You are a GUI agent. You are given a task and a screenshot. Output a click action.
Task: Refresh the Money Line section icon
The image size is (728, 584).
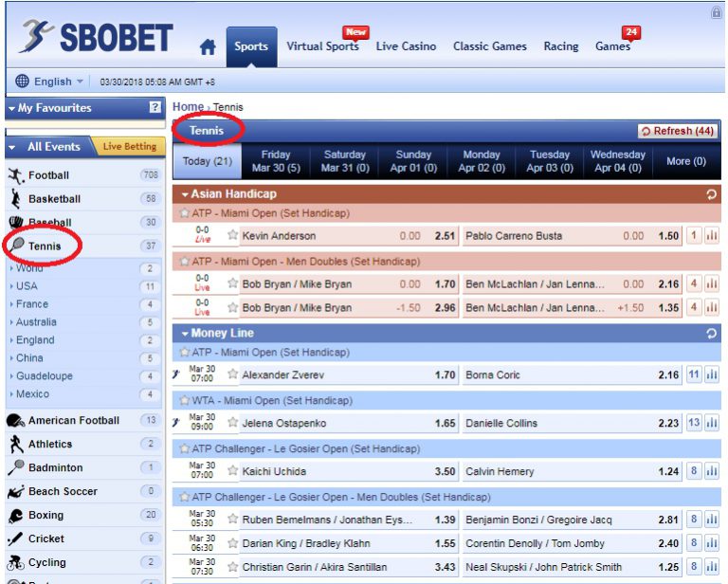point(711,334)
